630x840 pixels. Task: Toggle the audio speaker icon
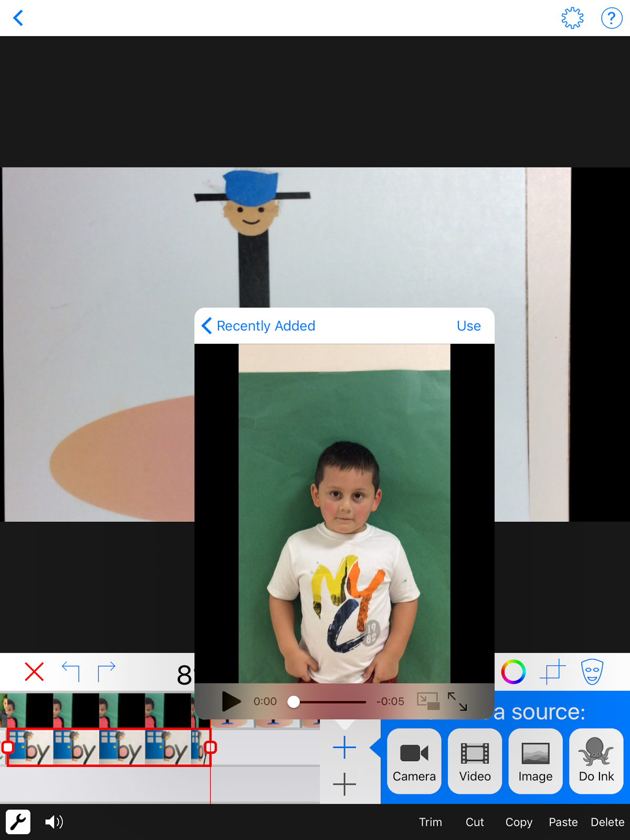54,822
